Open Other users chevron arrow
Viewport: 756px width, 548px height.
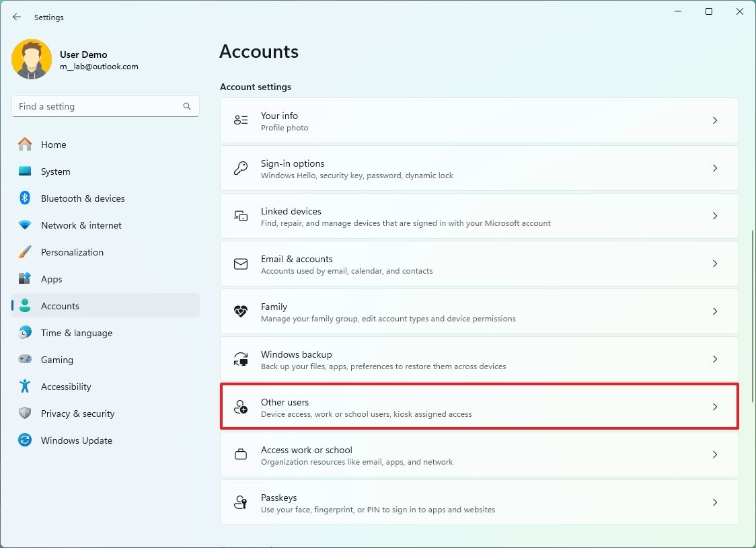[714, 407]
